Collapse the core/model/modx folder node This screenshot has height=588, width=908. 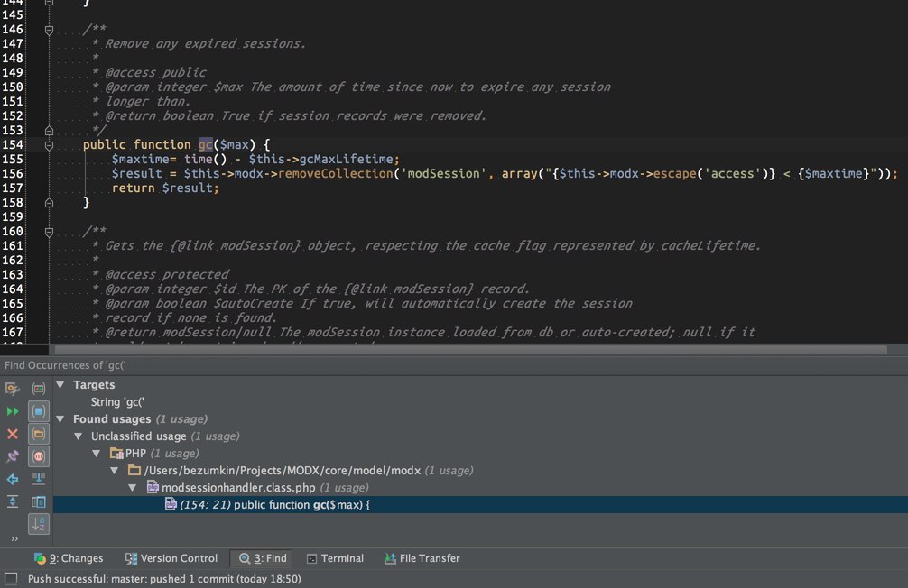coord(114,471)
